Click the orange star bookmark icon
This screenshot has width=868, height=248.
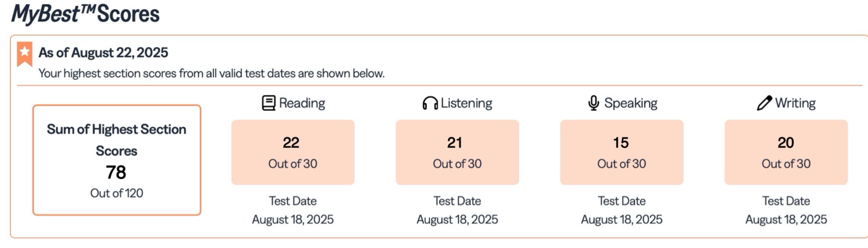point(25,53)
